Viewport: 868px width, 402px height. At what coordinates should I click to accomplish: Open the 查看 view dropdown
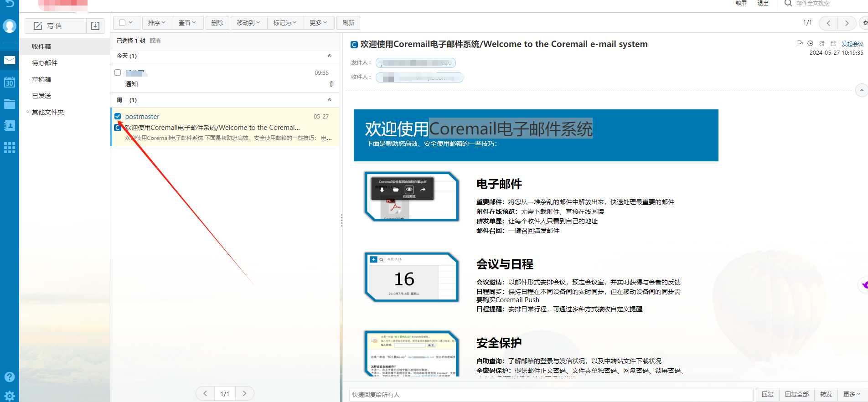(187, 23)
